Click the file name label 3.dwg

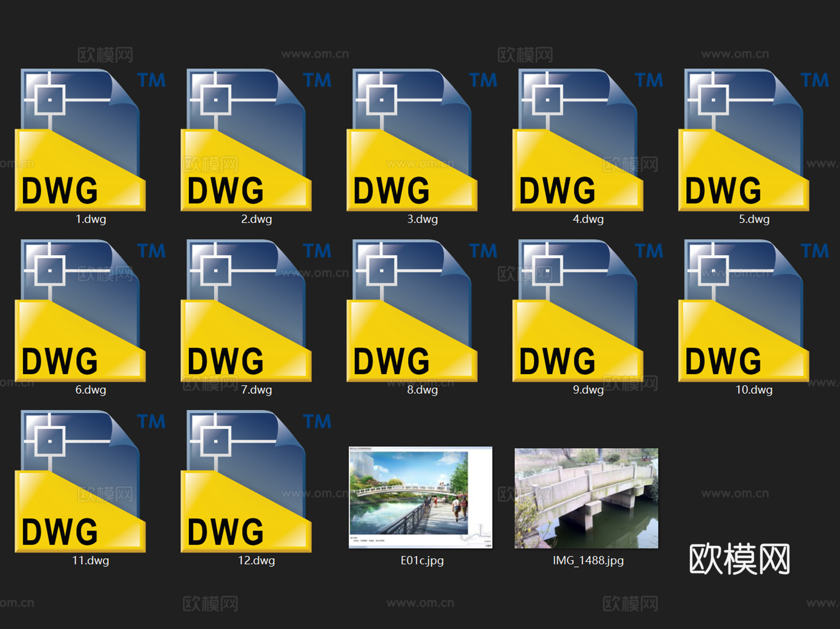tap(422, 219)
